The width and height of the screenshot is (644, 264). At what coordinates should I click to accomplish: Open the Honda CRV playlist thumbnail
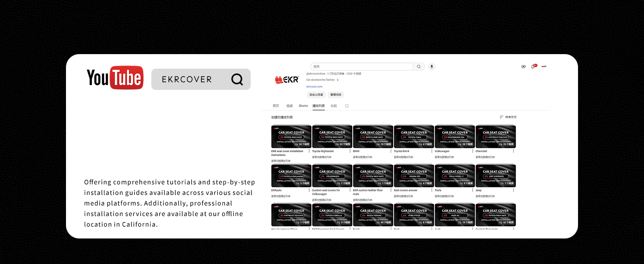[414, 176]
